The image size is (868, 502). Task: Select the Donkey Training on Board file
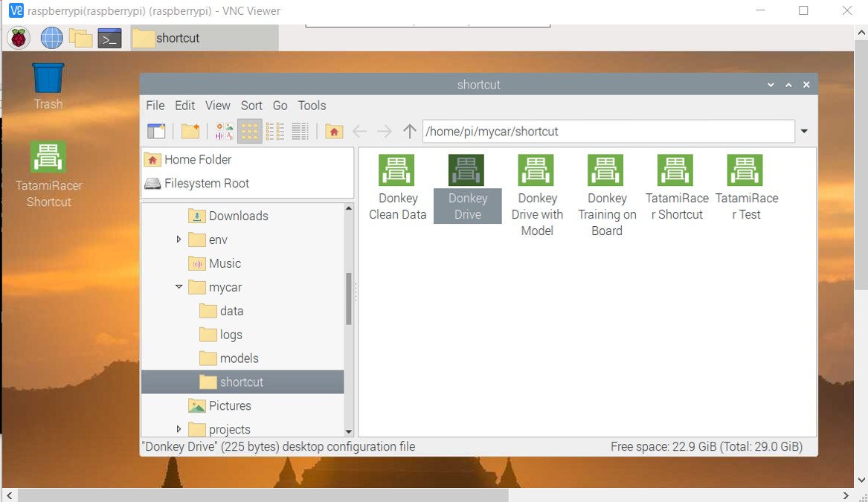point(607,196)
